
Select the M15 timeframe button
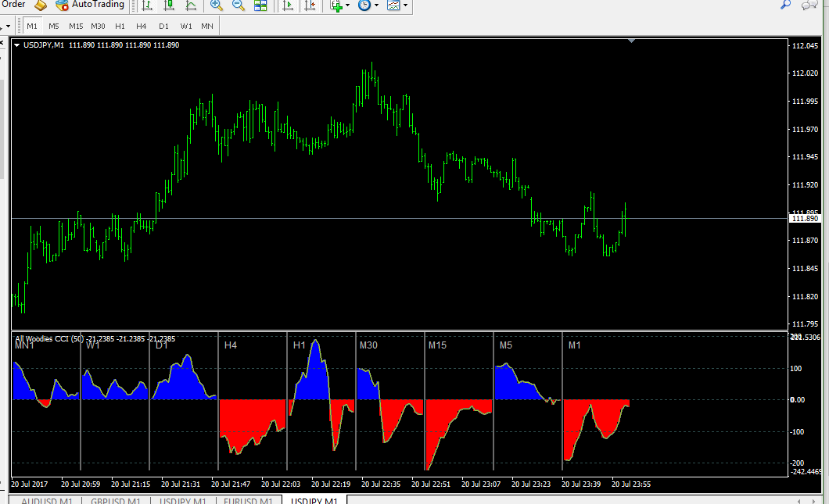pos(76,26)
